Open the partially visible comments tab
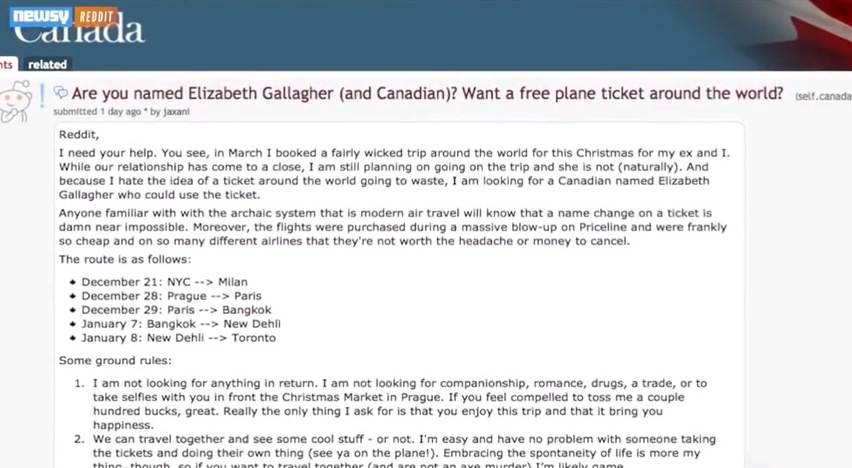Viewport: 852px width, 468px height. pyautogui.click(x=8, y=64)
